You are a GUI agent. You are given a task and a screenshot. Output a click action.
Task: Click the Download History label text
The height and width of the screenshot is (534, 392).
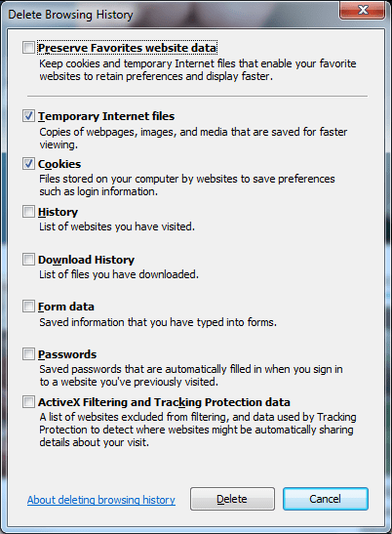86,260
